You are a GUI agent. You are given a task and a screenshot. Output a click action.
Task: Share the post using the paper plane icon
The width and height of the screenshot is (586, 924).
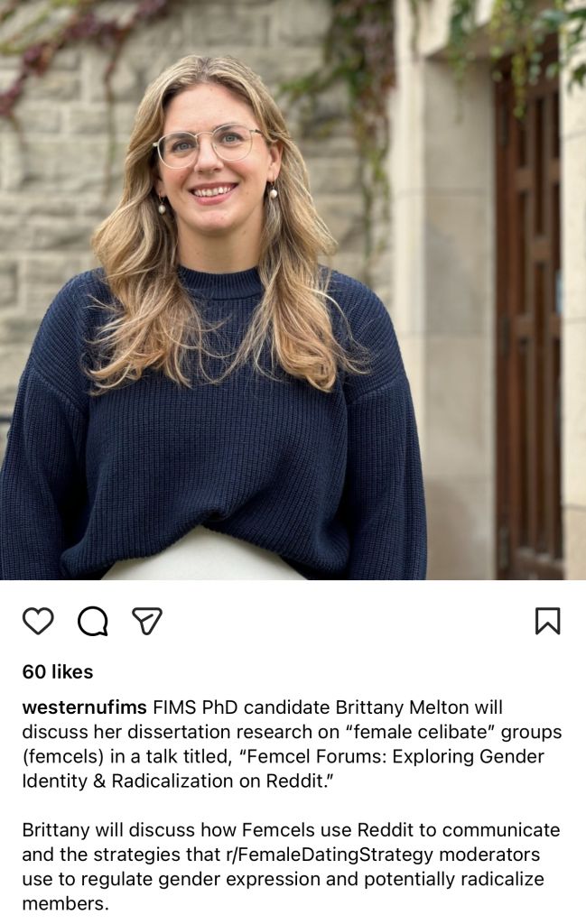[x=147, y=621]
